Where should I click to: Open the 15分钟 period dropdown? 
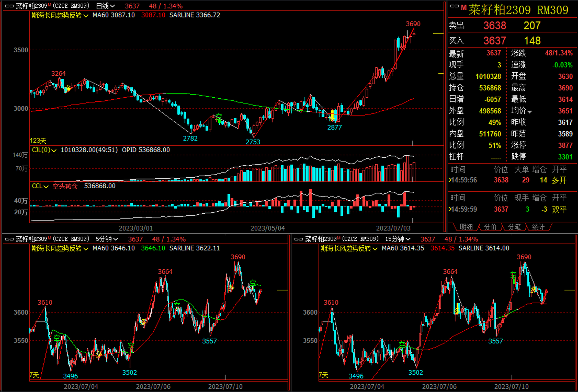(x=398, y=239)
